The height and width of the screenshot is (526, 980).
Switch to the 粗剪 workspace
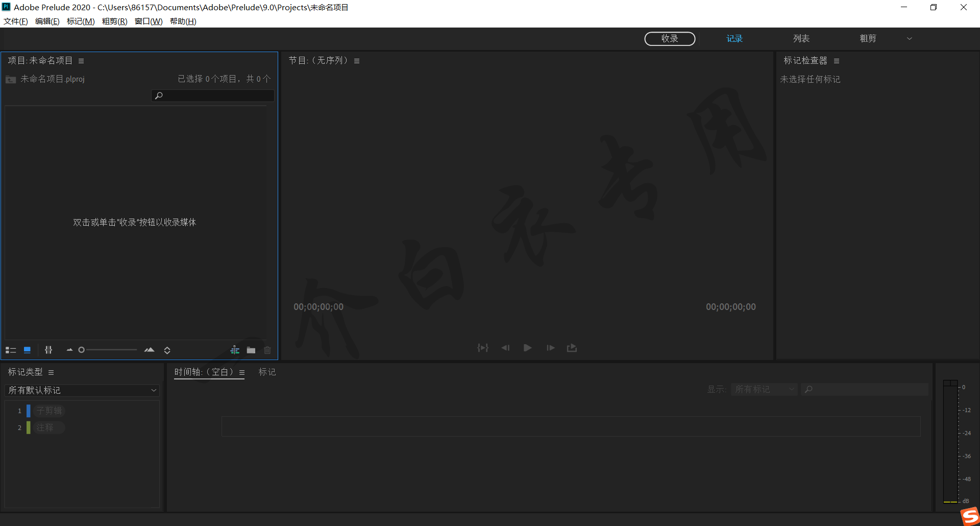(868, 39)
